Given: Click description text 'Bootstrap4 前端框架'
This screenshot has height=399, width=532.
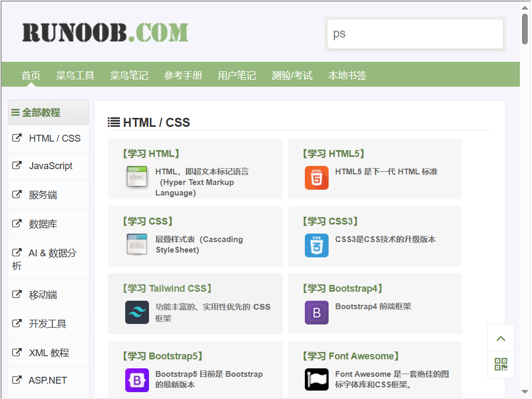Looking at the screenshot, I should pyautogui.click(x=373, y=307).
